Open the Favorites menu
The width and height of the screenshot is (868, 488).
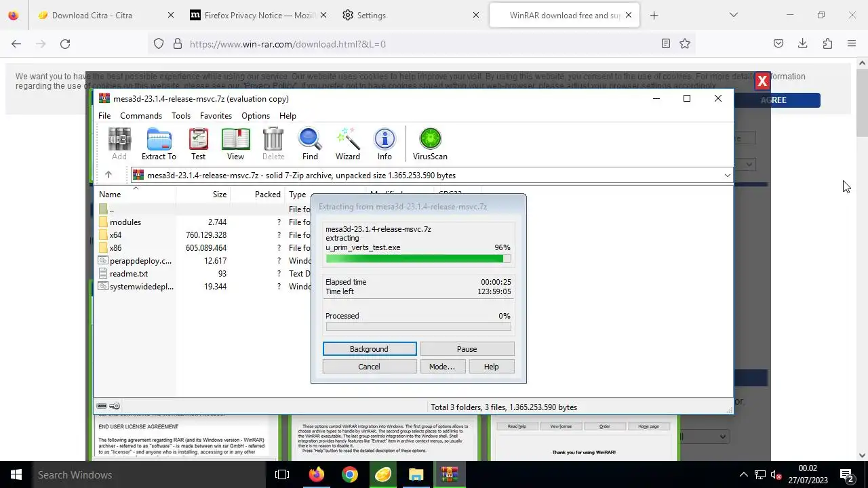coord(216,116)
